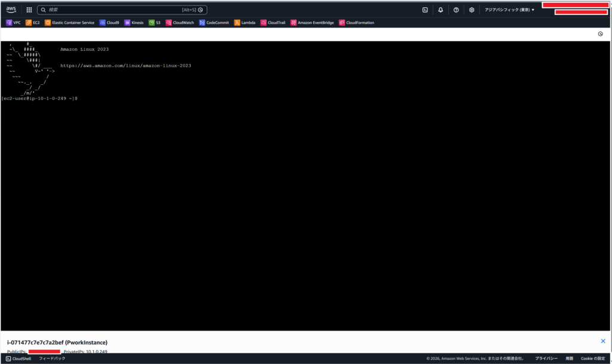Open the help question mark menu

point(456,10)
